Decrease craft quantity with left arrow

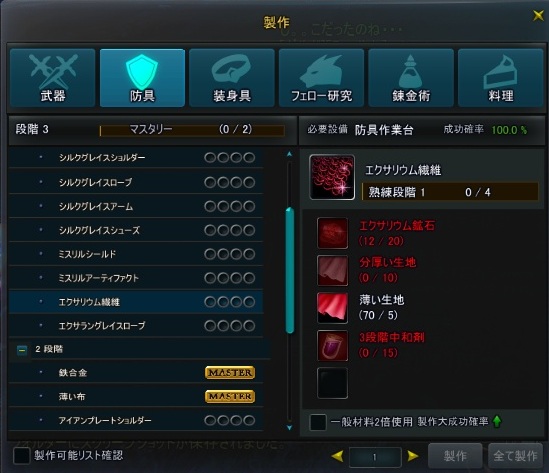pos(338,456)
